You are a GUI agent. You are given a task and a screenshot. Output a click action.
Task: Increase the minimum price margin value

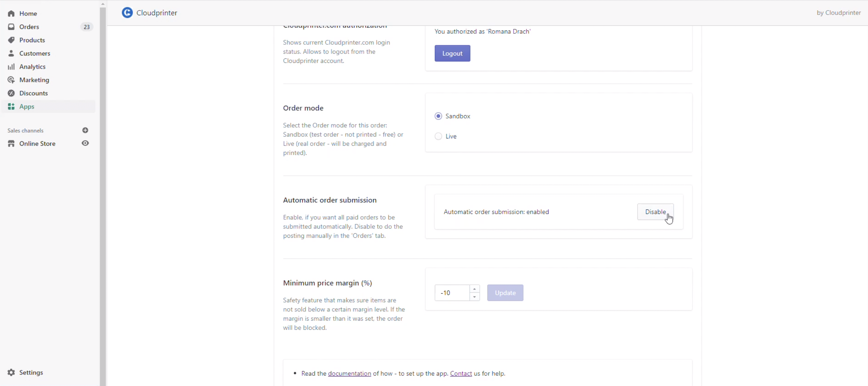pos(474,289)
